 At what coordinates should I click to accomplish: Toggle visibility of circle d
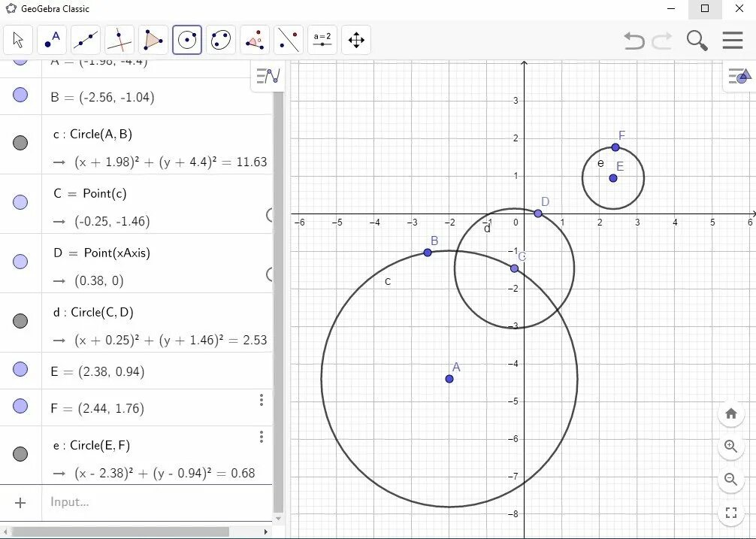[x=20, y=321]
